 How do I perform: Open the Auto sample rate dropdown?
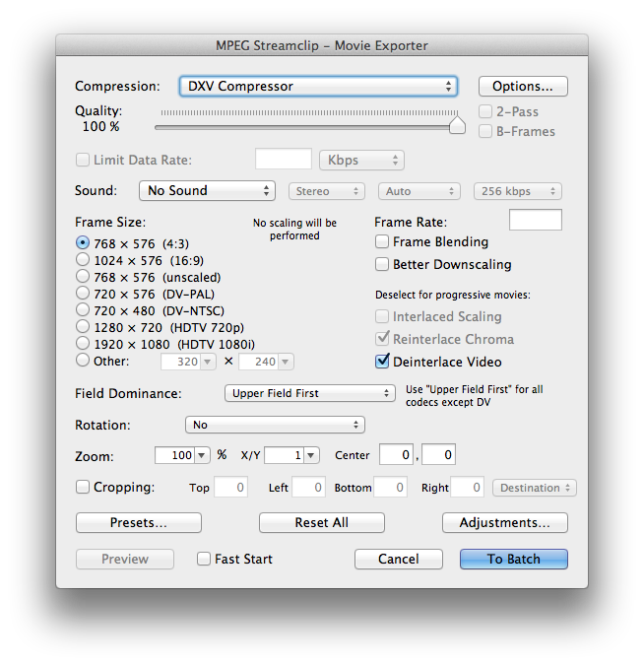[419, 191]
